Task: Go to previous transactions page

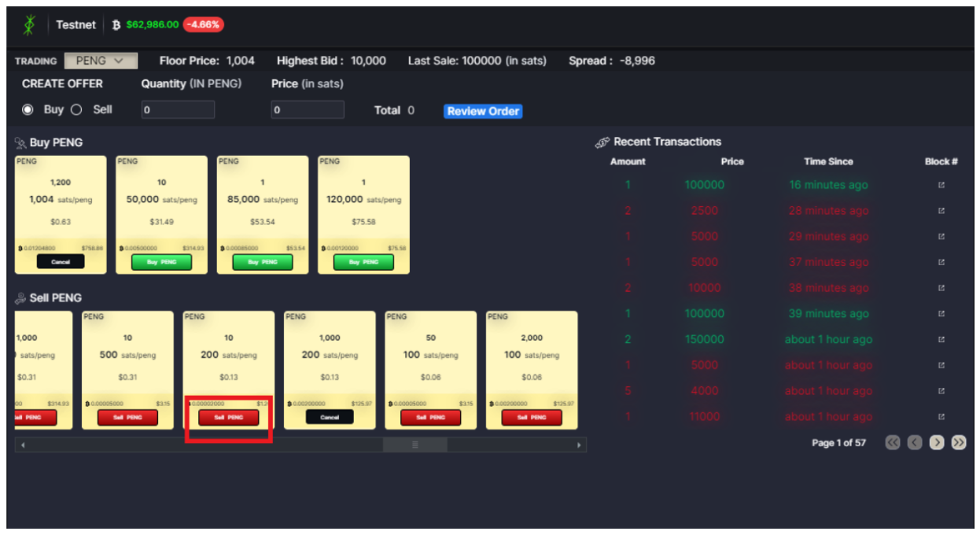Action: [x=914, y=443]
